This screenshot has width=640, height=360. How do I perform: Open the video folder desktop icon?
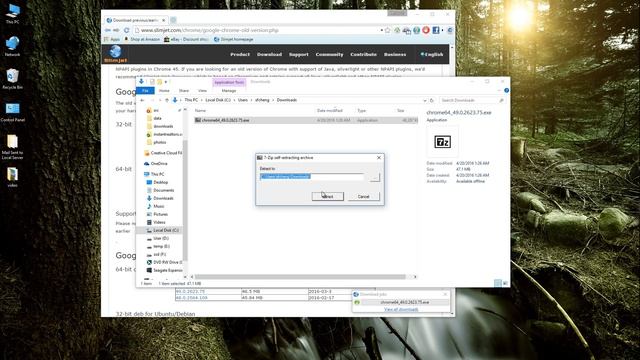(13, 177)
